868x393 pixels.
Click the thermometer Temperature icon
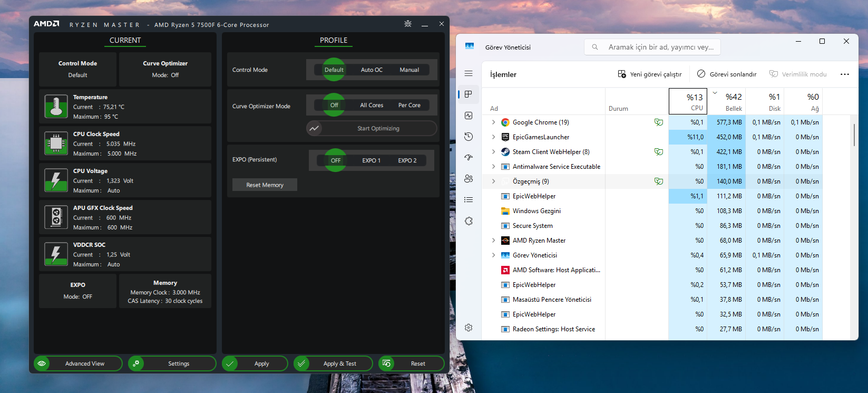(56, 107)
